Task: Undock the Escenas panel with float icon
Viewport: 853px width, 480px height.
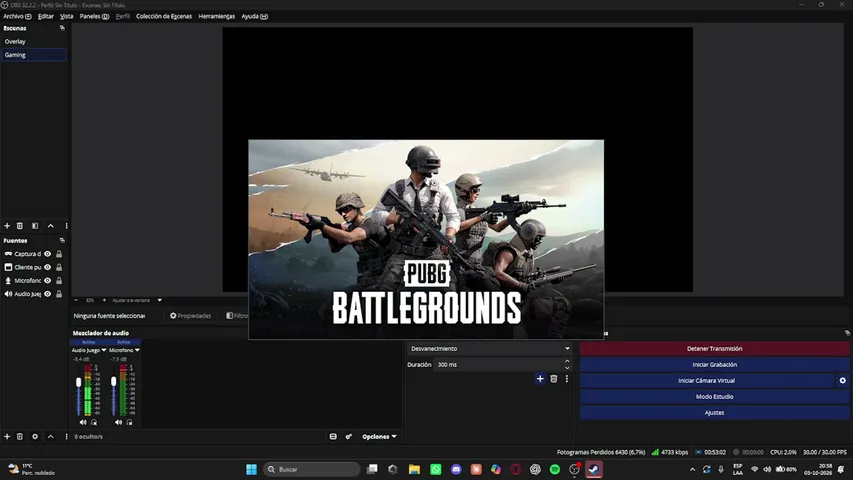Action: tap(62, 28)
